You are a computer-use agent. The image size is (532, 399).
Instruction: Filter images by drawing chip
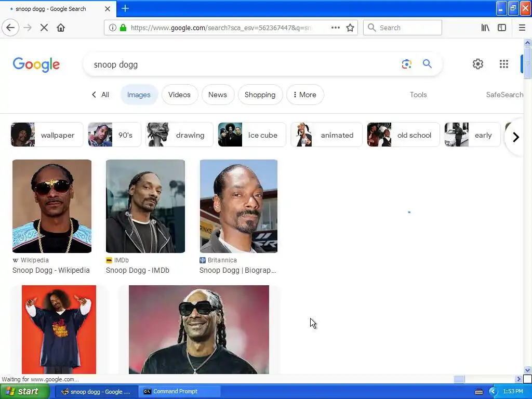(x=179, y=135)
